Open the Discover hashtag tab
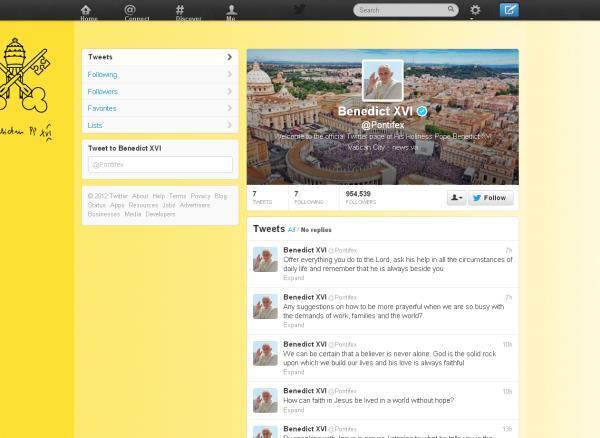 click(188, 12)
